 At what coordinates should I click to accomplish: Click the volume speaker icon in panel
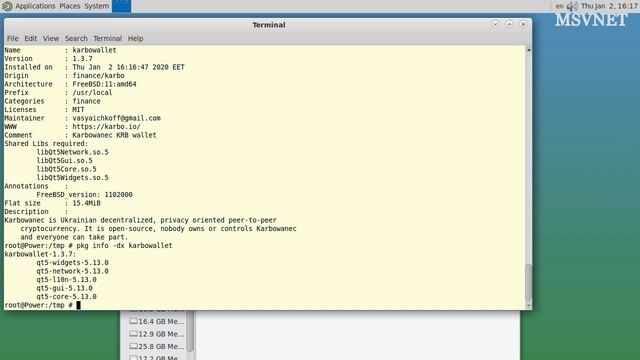(572, 6)
